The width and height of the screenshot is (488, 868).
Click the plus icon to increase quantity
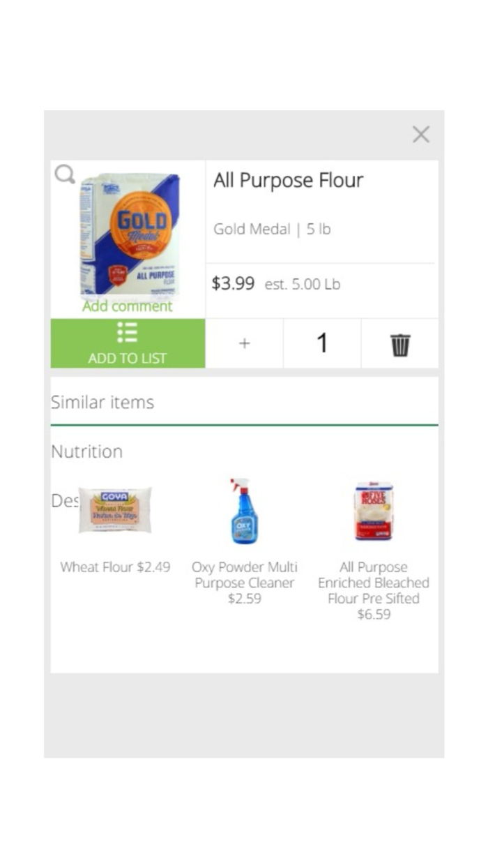(244, 343)
